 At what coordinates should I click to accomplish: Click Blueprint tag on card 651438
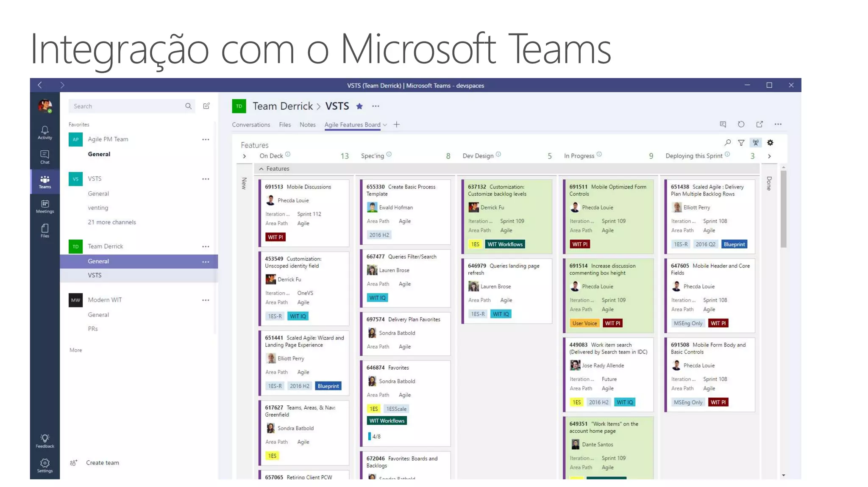tap(734, 244)
